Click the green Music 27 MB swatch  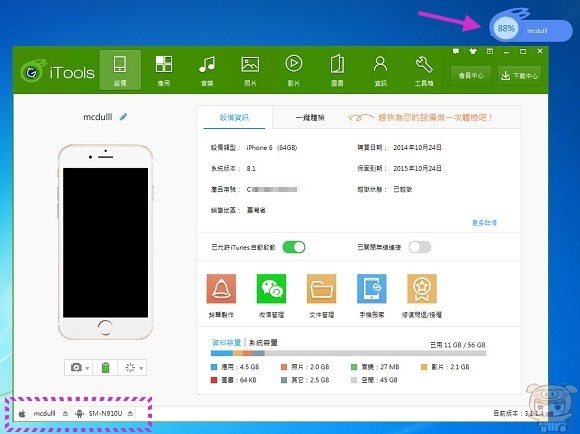point(354,367)
